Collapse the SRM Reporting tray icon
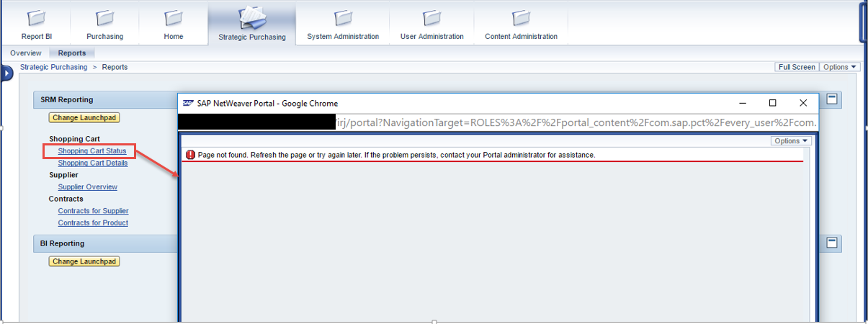 click(x=832, y=99)
